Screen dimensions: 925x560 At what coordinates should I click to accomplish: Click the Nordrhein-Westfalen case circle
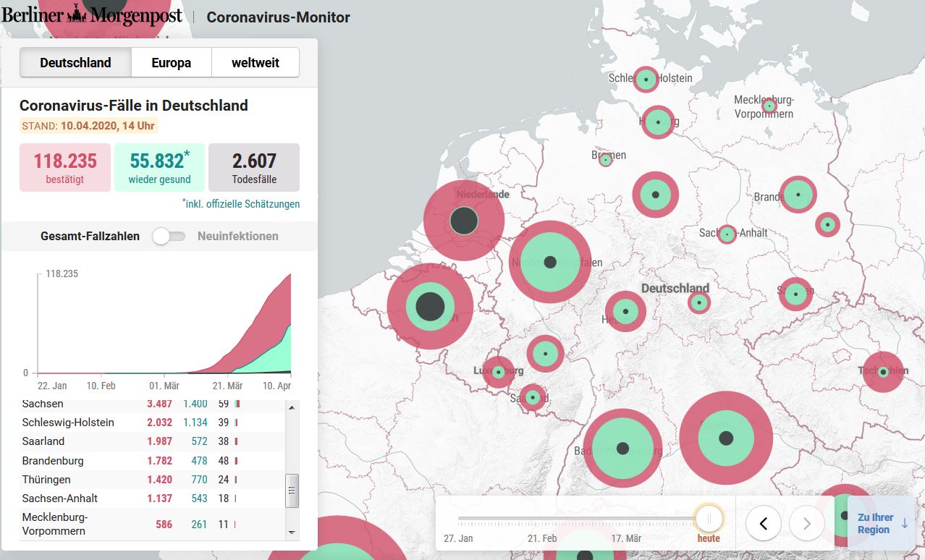pyautogui.click(x=550, y=262)
